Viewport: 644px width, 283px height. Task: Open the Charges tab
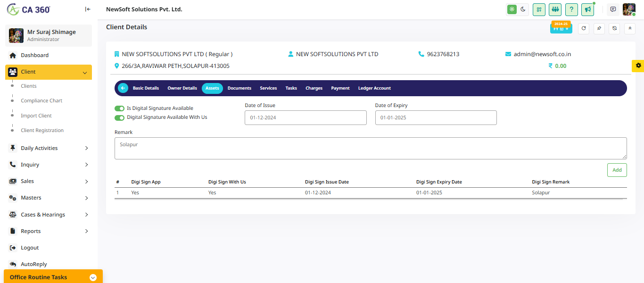tap(314, 88)
